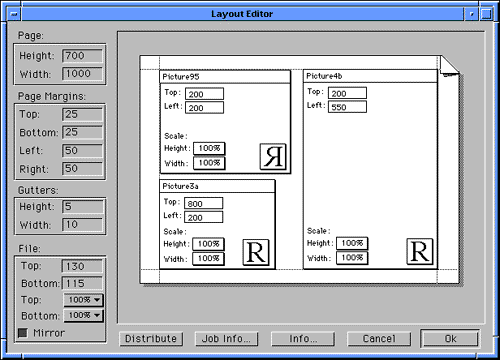Click the mirrored R icon in Picture95

(x=273, y=156)
